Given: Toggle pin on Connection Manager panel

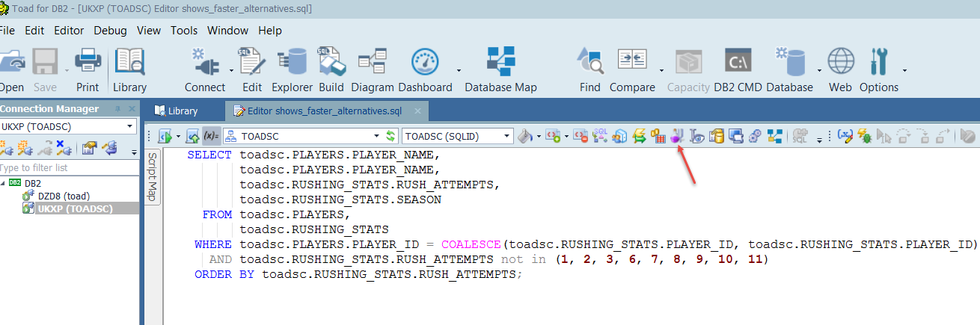Looking at the screenshot, I should (x=117, y=109).
